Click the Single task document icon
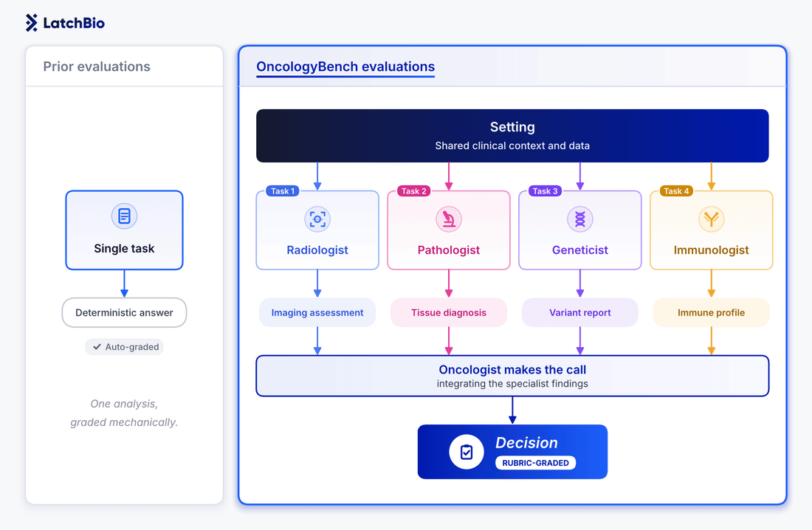This screenshot has width=812, height=530. coord(124,216)
